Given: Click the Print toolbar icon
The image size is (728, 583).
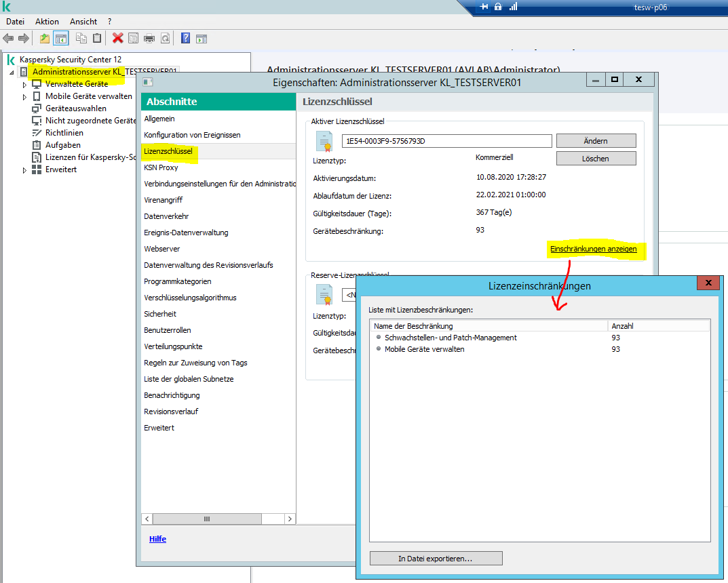Looking at the screenshot, I should pos(149,39).
